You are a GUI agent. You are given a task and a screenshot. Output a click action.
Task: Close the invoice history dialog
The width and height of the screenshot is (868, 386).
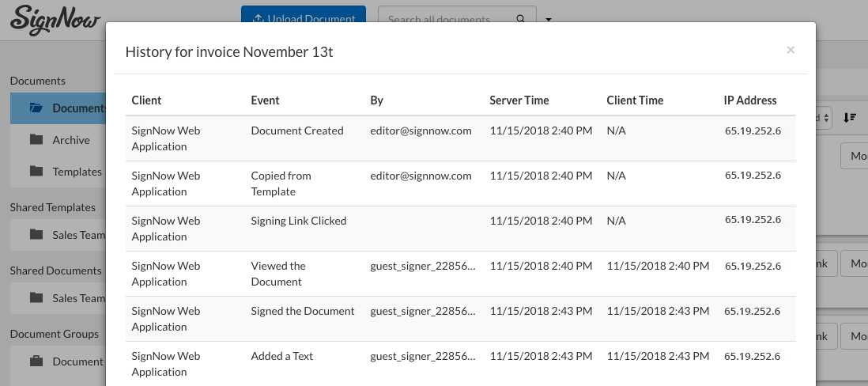point(790,50)
